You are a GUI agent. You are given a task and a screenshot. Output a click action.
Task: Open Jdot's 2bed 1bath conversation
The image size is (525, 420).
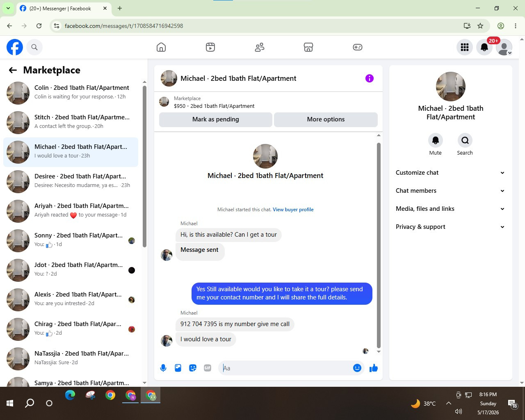71,270
